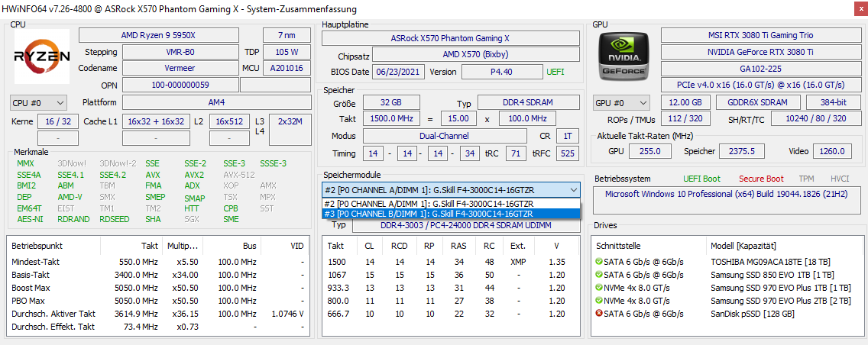The image size is (868, 345).
Task: Click the Ryzen CPU logo
Action: [x=41, y=56]
